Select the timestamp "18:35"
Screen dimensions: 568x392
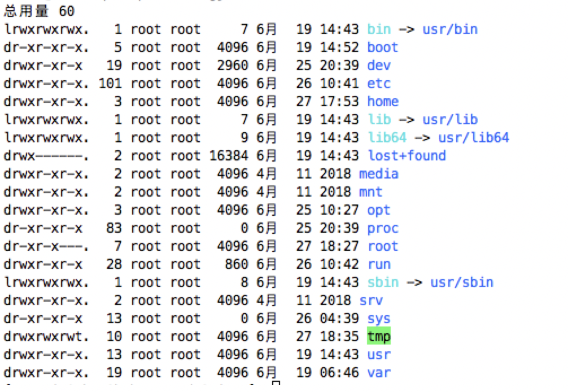pos(339,337)
